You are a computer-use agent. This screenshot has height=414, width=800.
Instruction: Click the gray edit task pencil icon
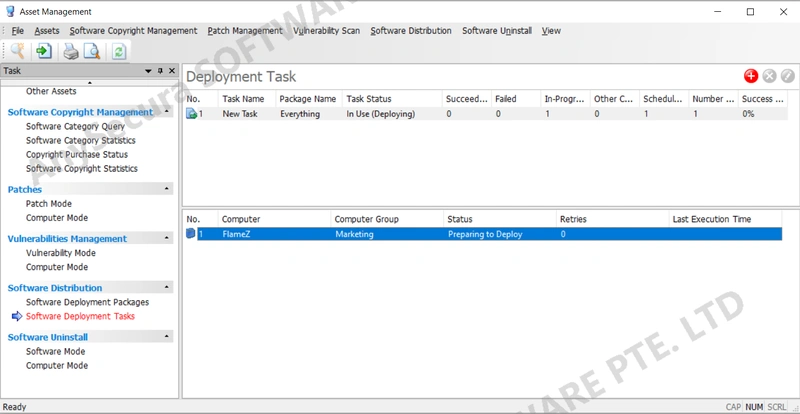788,76
